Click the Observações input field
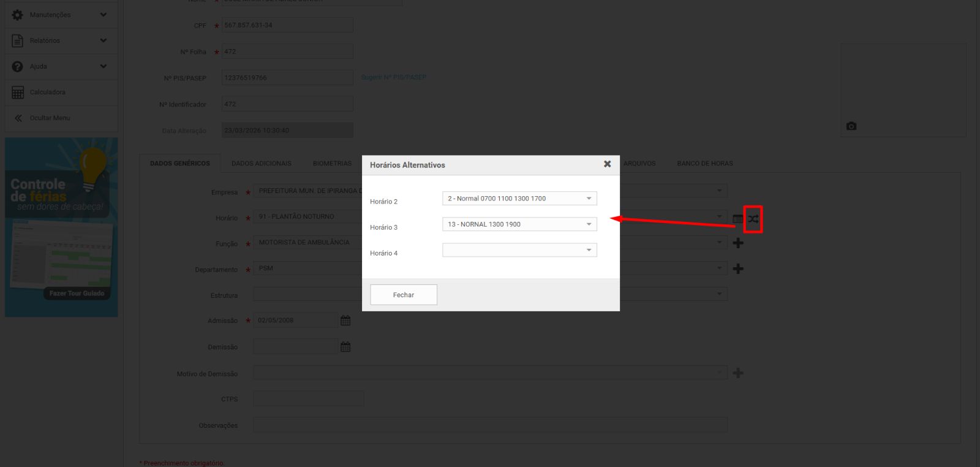This screenshot has width=980, height=467. (490, 425)
